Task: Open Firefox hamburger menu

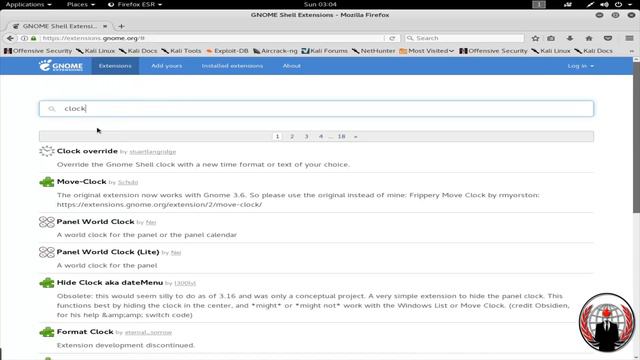Action: click(629, 38)
